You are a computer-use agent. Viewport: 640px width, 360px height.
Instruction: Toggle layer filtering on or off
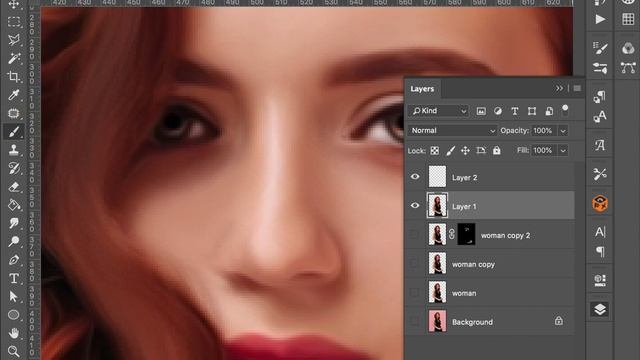click(565, 109)
